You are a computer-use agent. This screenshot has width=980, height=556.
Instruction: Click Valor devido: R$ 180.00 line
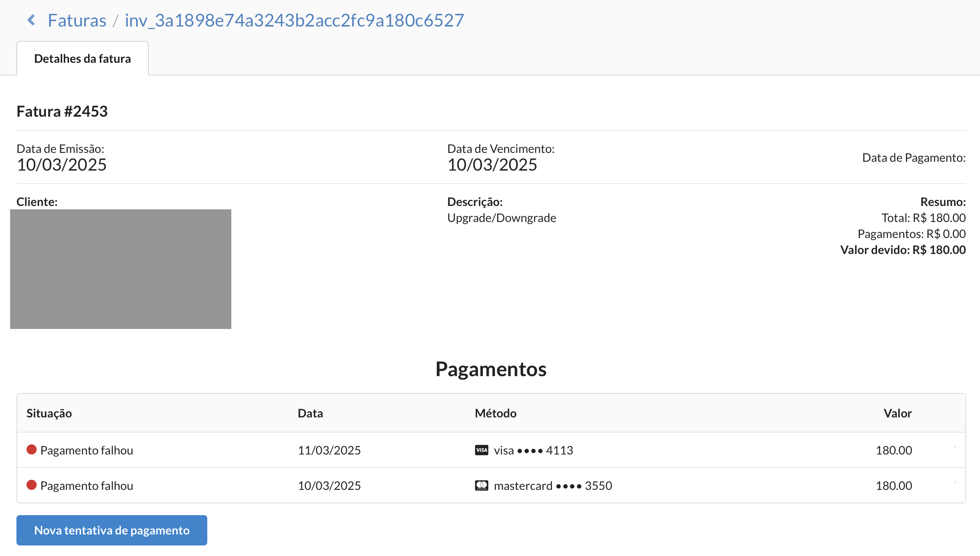coord(903,250)
